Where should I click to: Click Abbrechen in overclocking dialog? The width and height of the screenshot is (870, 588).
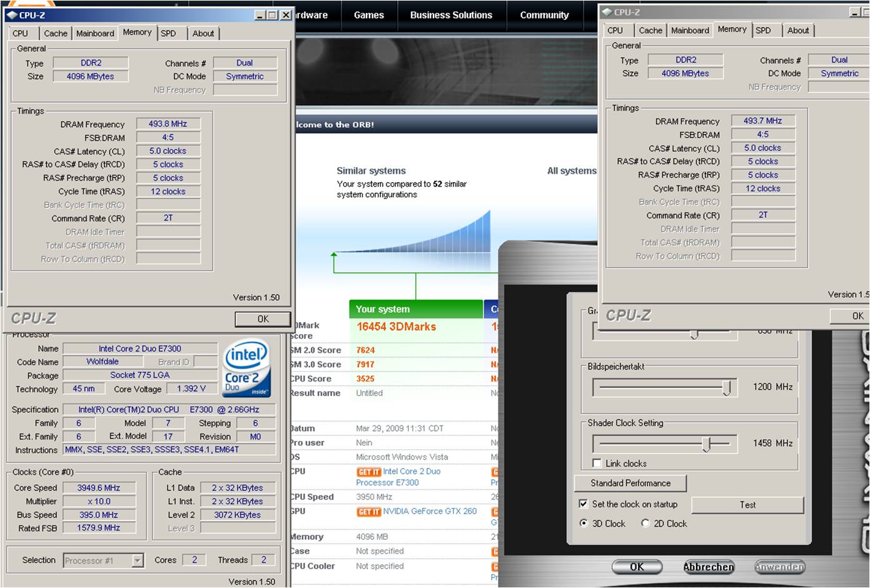(x=709, y=567)
